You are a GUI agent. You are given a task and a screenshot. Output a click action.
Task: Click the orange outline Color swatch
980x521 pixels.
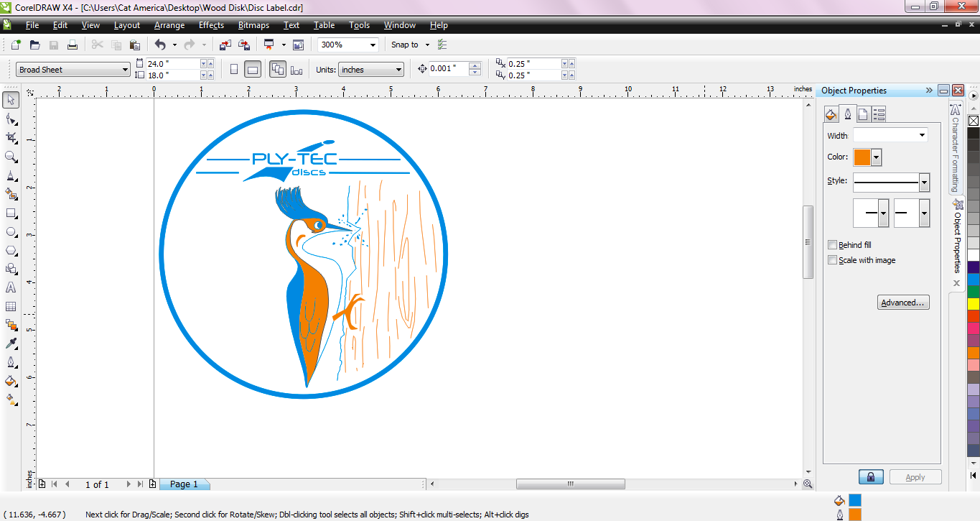coord(862,157)
